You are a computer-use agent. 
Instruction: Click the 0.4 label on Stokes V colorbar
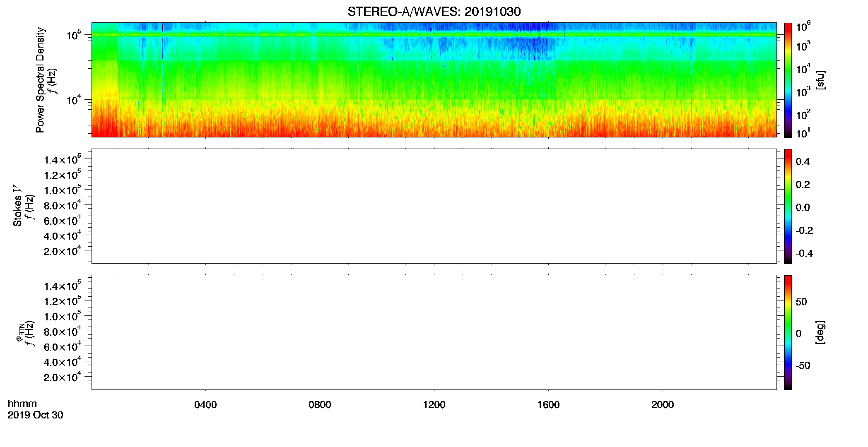click(803, 162)
